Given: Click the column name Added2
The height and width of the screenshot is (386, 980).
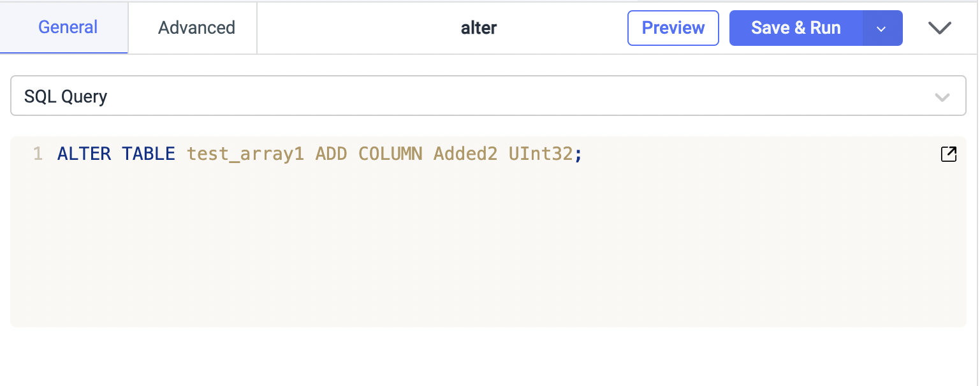Looking at the screenshot, I should [465, 154].
